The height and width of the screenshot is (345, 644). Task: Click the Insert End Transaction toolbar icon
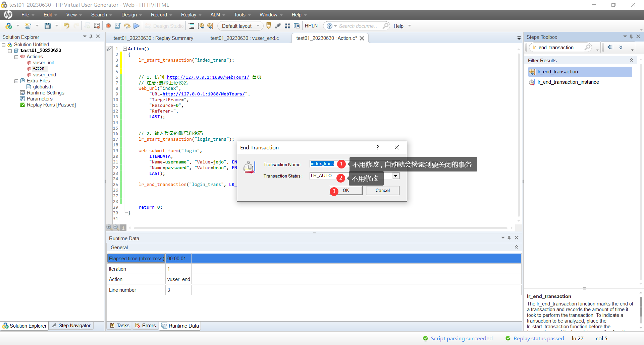tap(210, 26)
